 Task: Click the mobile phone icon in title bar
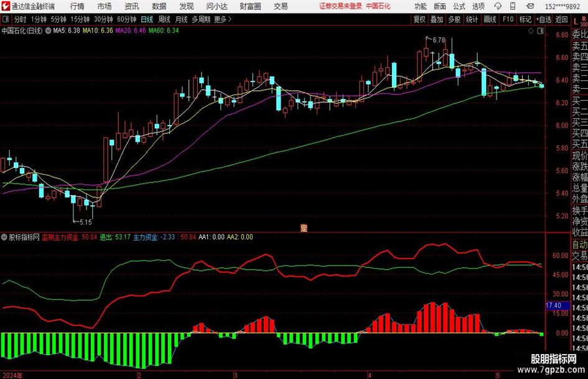[513, 6]
